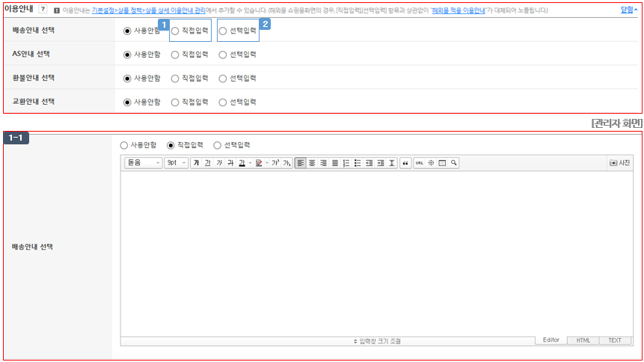Select 선택입력 for 배송안내 선택 in the top panel
Screen dimensions: 644x362
(x=223, y=31)
